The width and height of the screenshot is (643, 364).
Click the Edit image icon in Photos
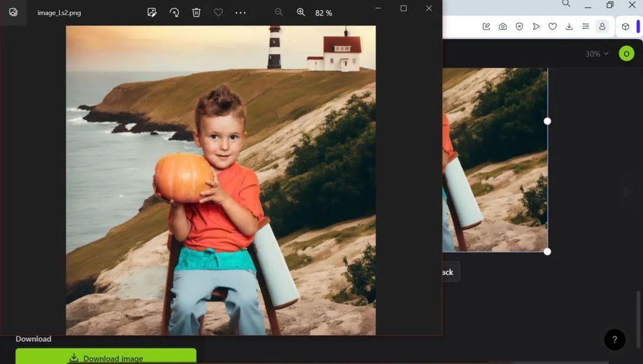[x=152, y=12]
